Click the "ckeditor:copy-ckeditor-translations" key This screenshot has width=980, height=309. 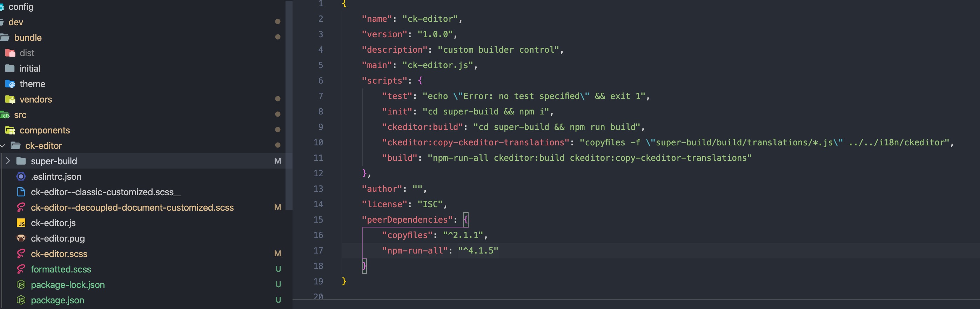coord(476,143)
